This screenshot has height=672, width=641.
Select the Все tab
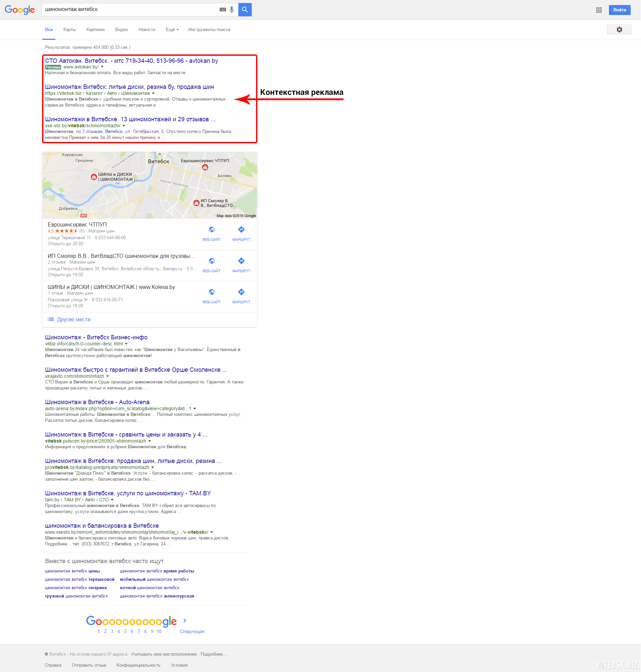click(49, 30)
